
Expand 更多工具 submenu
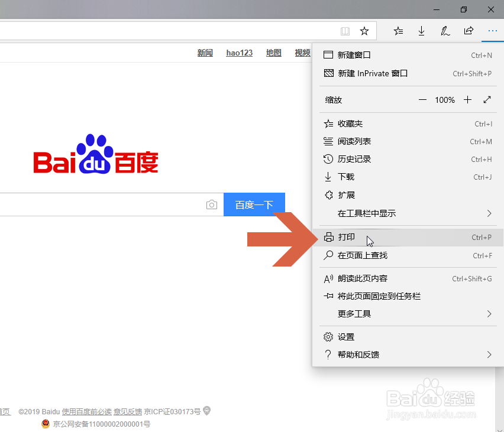click(408, 314)
